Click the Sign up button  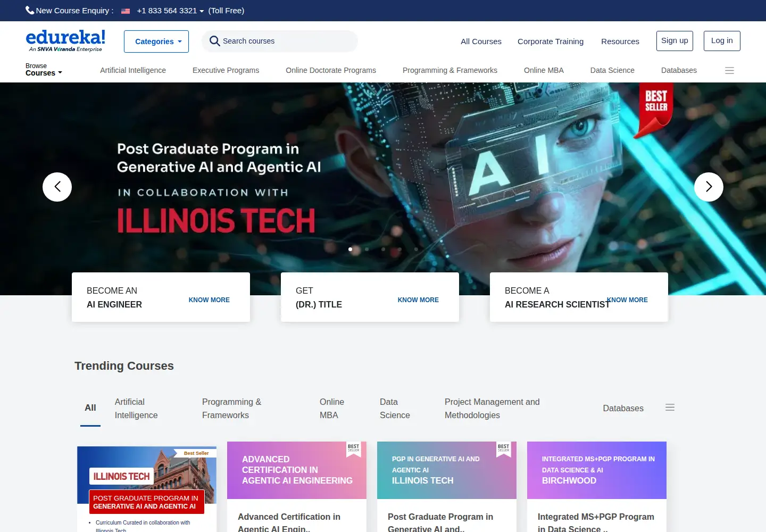tap(675, 41)
